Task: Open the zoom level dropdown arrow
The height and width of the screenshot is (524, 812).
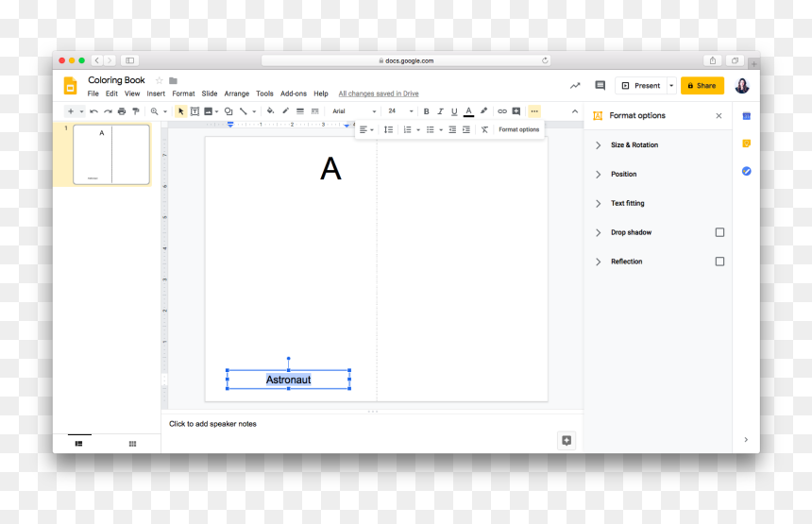Action: pos(165,111)
